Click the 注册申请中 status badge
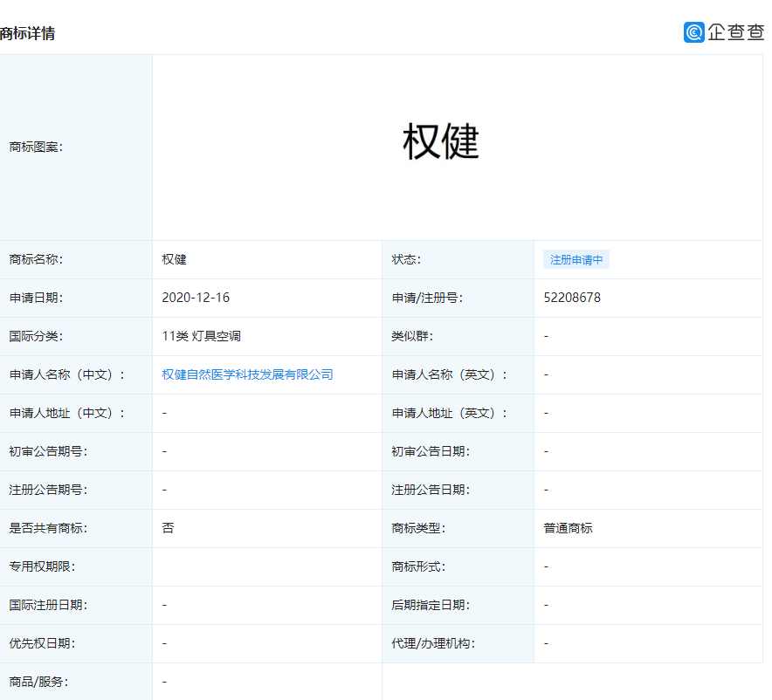The width and height of the screenshot is (772, 700). 576,260
